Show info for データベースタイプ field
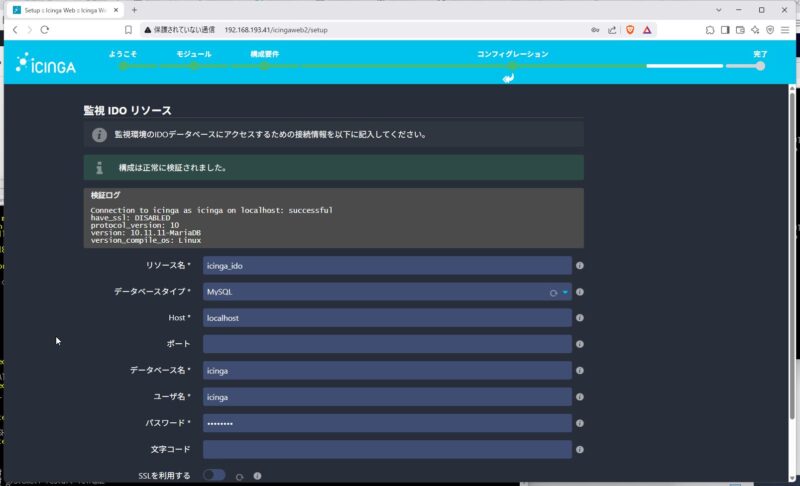Viewport: 800px width, 486px height. pos(580,292)
